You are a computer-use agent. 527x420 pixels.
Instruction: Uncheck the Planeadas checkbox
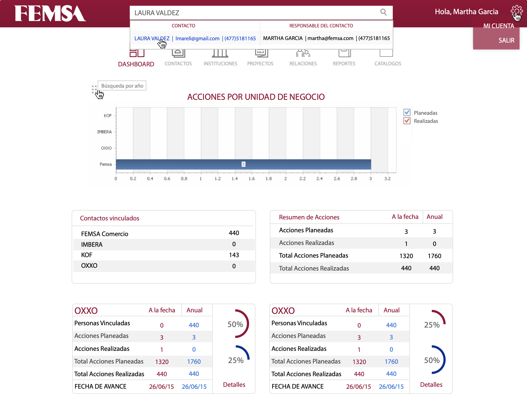tap(407, 112)
